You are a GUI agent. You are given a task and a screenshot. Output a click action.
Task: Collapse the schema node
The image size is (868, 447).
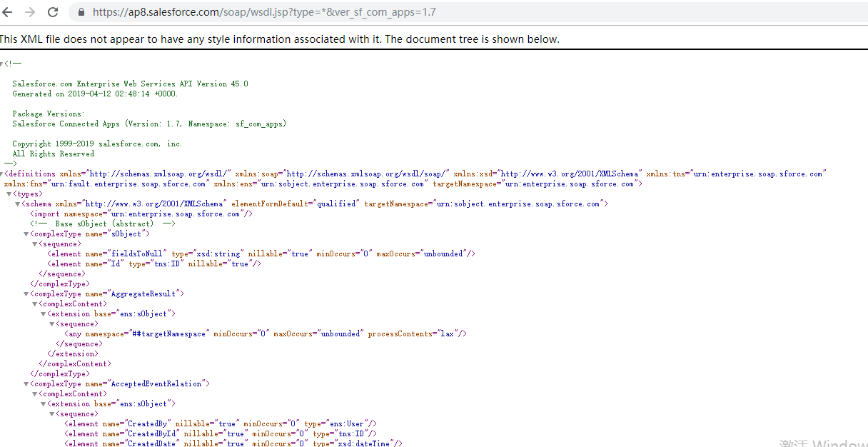(x=17, y=204)
